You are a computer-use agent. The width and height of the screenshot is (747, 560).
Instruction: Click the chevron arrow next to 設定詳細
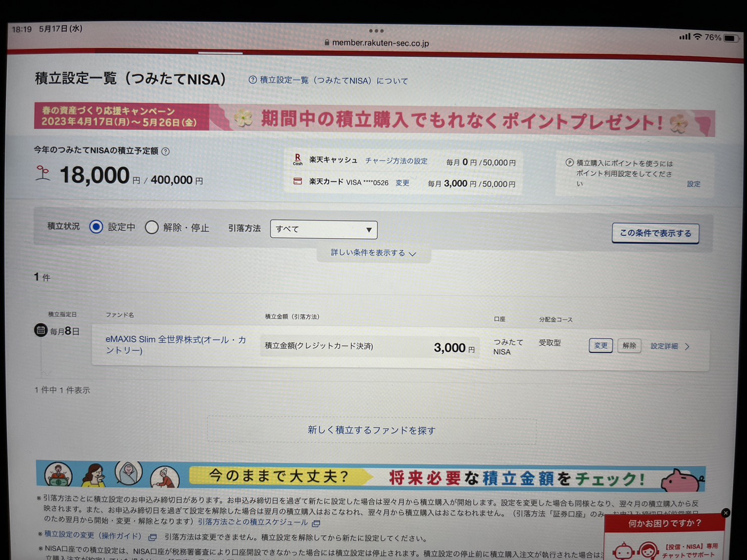pos(687,346)
